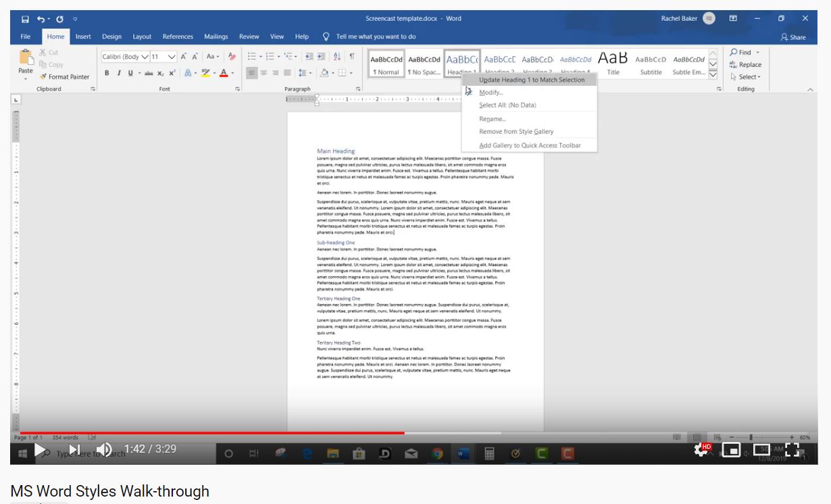The width and height of the screenshot is (831, 504).
Task: Open the Insert ribbon tab
Action: (83, 36)
